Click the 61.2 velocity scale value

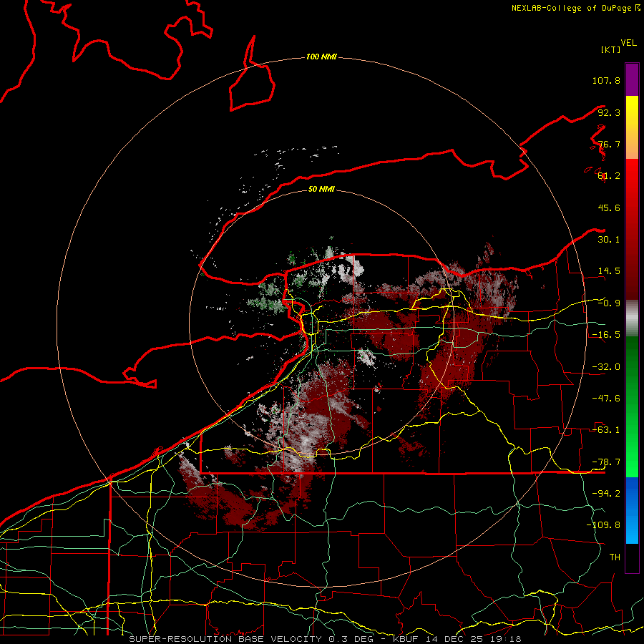click(609, 176)
